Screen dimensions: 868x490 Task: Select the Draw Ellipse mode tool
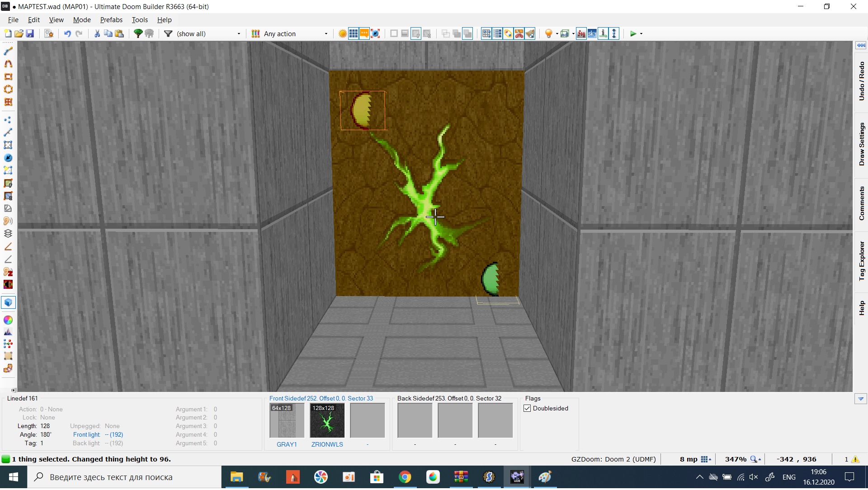[x=8, y=89]
